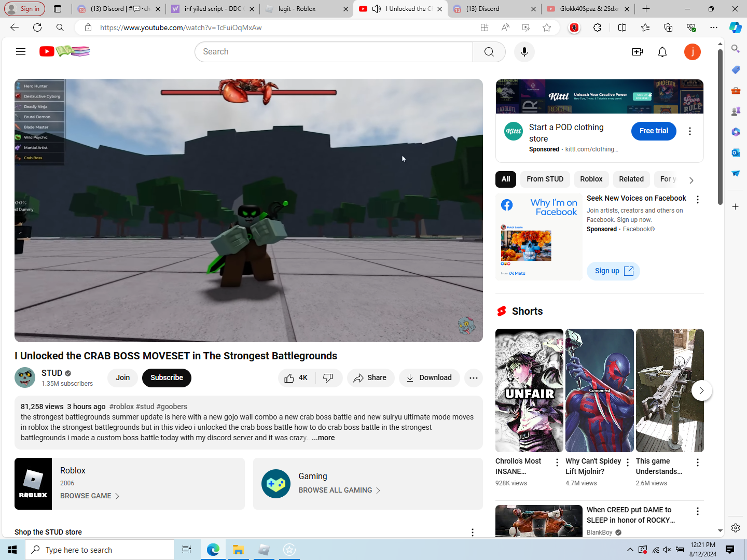Toggle split screen in Edge toolbar

coord(622,27)
